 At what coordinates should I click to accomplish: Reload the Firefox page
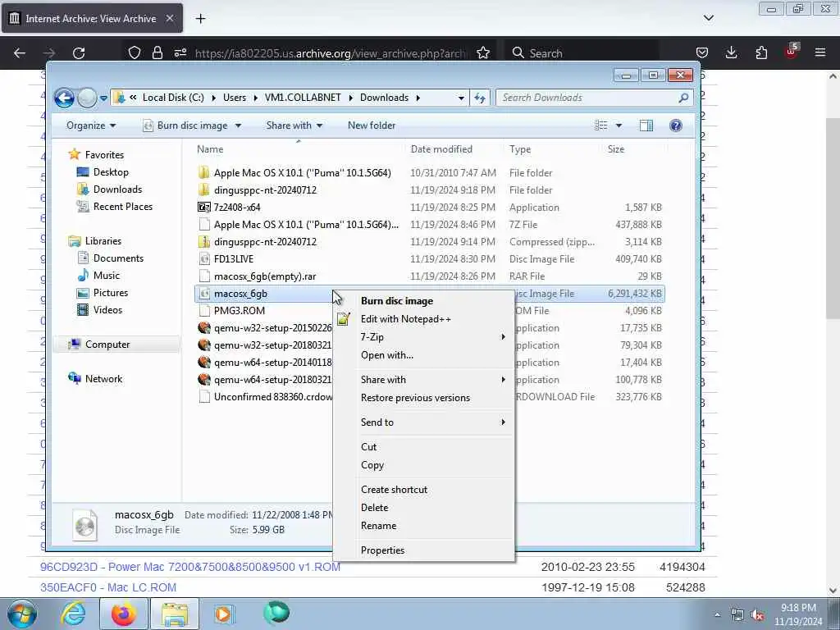pyautogui.click(x=79, y=53)
